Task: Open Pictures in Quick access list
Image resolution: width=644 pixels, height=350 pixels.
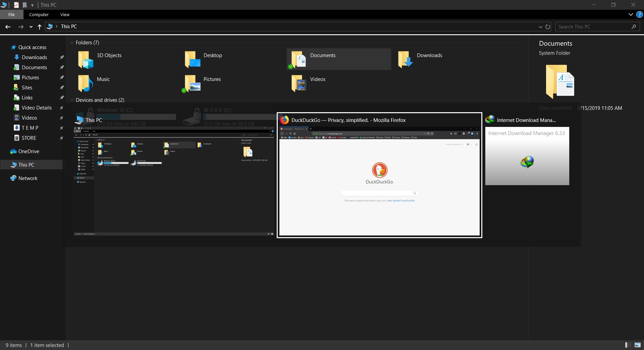Action: pyautogui.click(x=30, y=78)
